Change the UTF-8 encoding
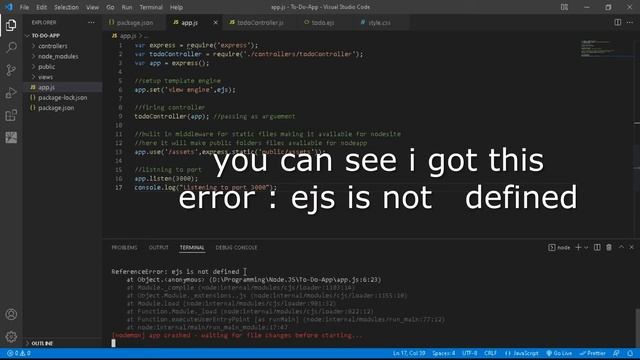 (469, 353)
